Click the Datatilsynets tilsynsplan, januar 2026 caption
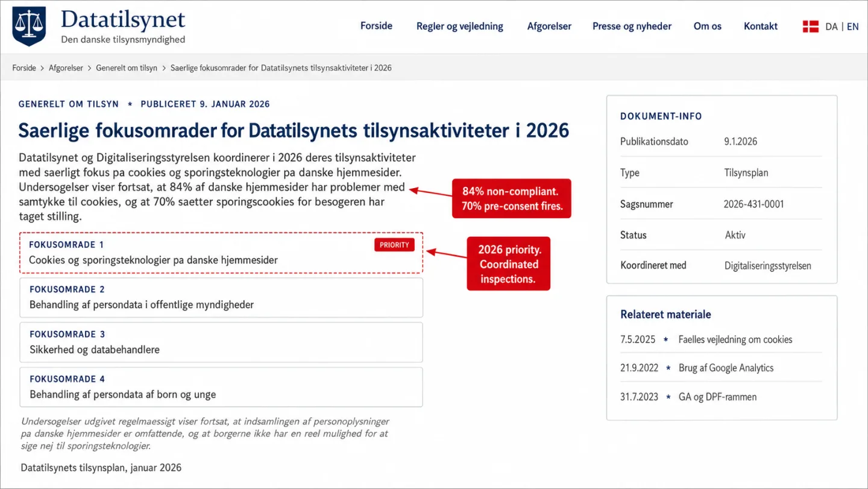868x489 pixels. click(101, 468)
